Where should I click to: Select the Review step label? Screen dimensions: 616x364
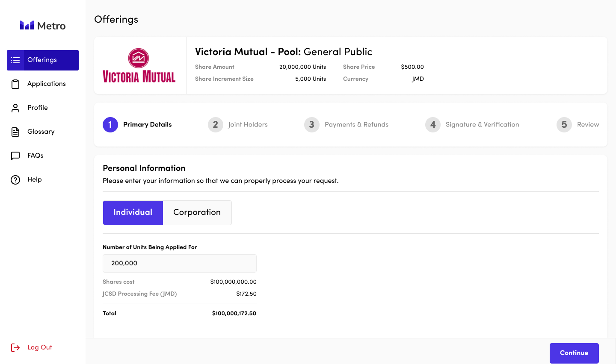coord(588,125)
